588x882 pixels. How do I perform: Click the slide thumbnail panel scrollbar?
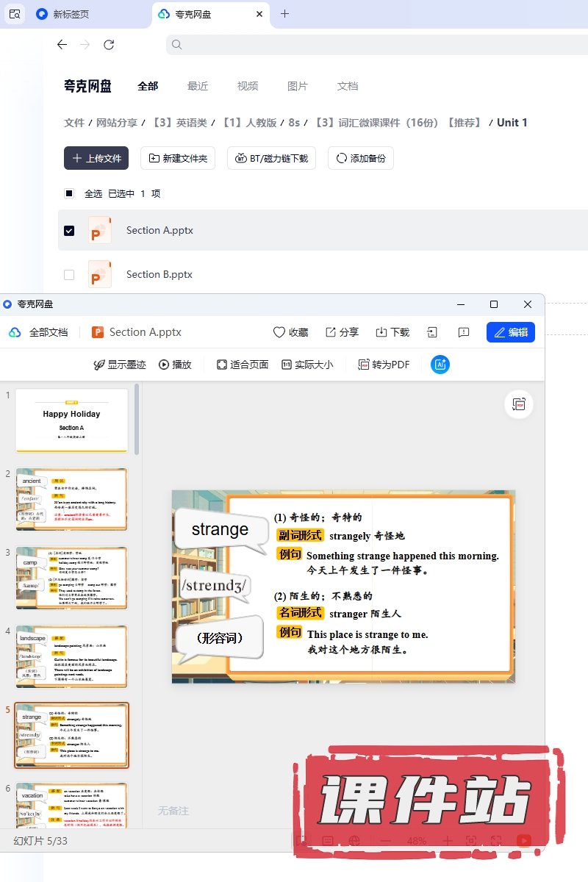click(x=137, y=419)
